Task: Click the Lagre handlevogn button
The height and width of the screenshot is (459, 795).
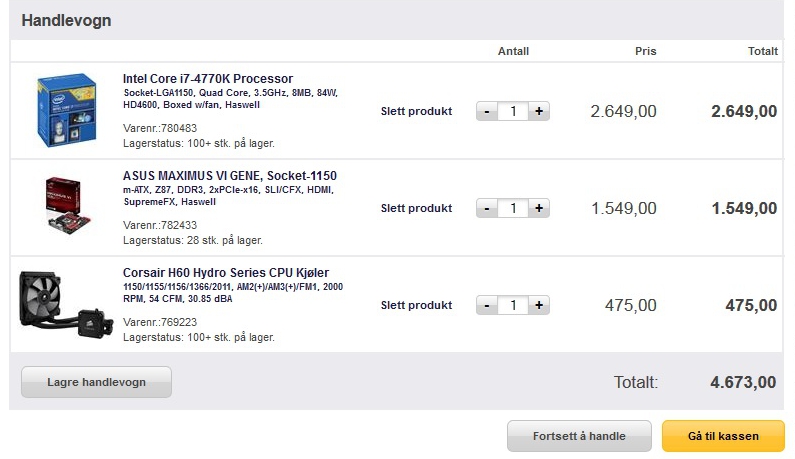Action: tap(96, 382)
